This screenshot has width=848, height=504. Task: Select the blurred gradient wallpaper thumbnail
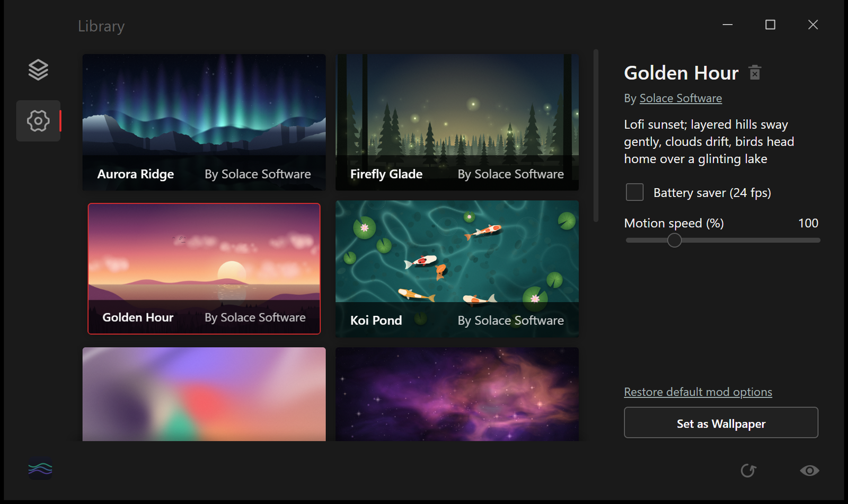point(204,394)
